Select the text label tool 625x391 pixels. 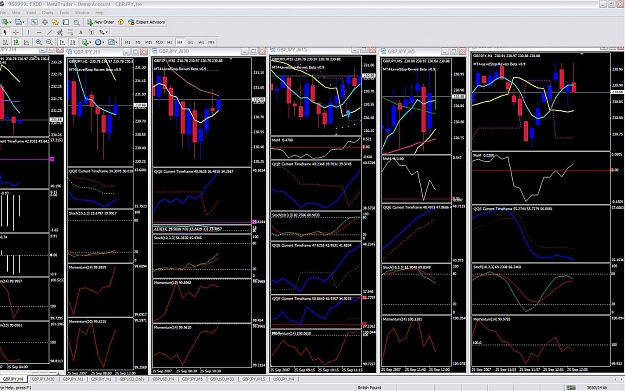click(x=91, y=32)
